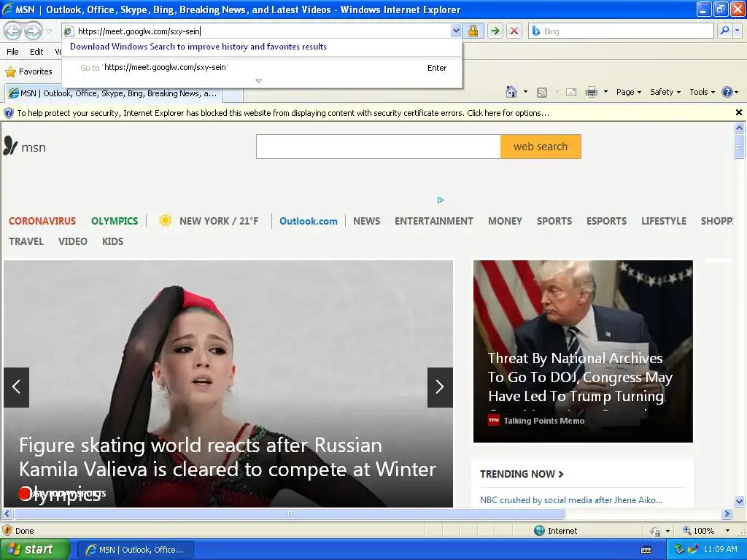Open a new blank tab
The height and width of the screenshot is (560, 747).
[233, 94]
